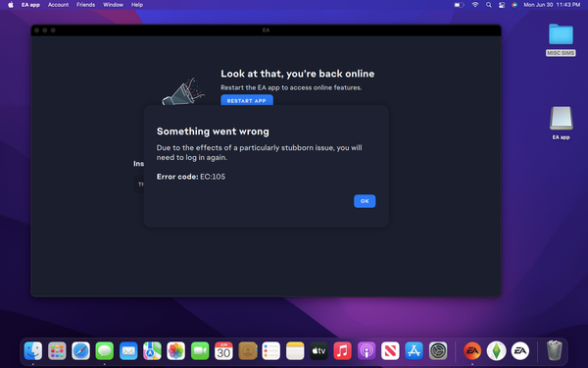Open Photos from the dock
Image resolution: width=588 pixels, height=368 pixels.
(x=175, y=350)
